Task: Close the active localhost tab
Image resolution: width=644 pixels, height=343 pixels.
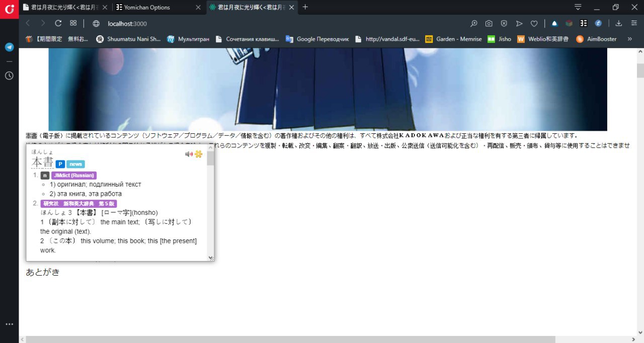Action: pos(291,8)
